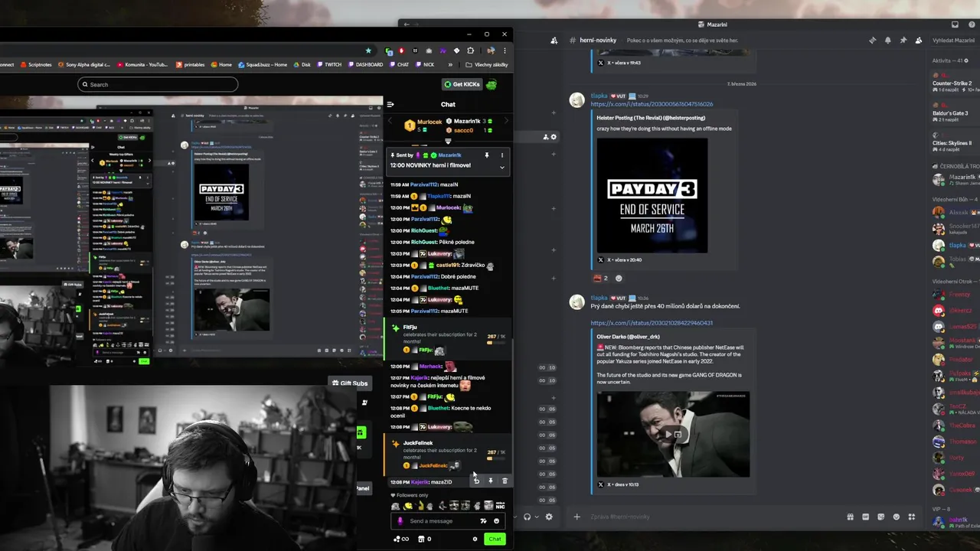Click translate icon in Kick message box
980x551 pixels.
[x=483, y=521]
